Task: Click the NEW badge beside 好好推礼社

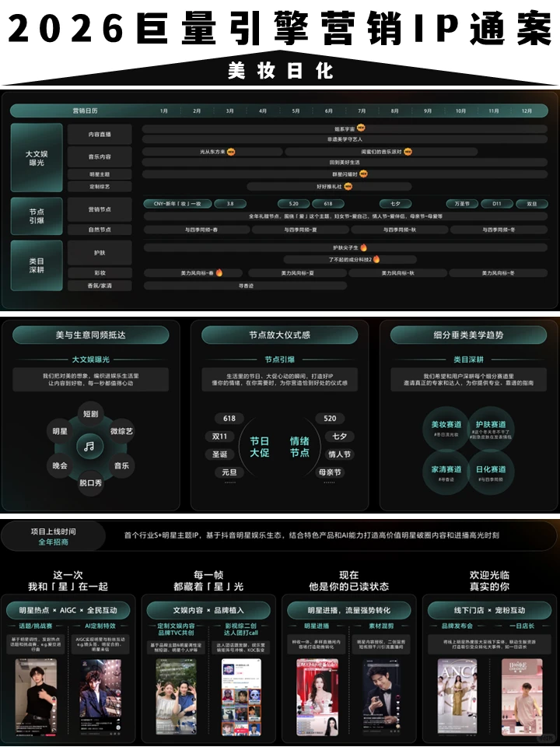Action: pos(348,186)
